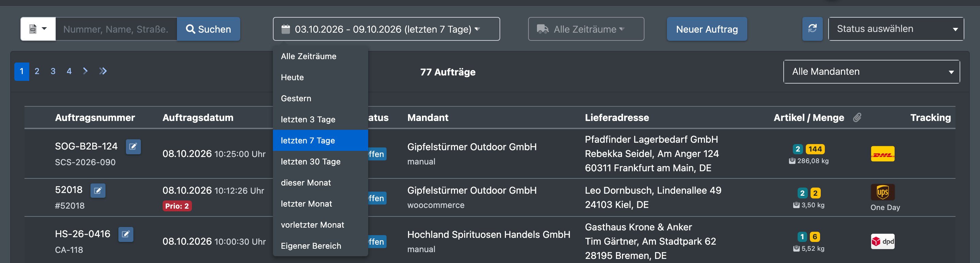Sort by Auftragsdatum column header
The width and height of the screenshot is (980, 263).
tap(198, 118)
